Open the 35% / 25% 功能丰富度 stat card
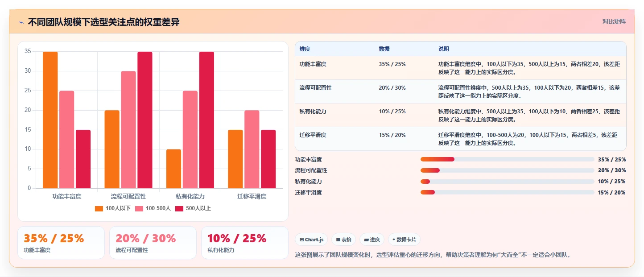This screenshot has width=644, height=277. tap(61, 243)
